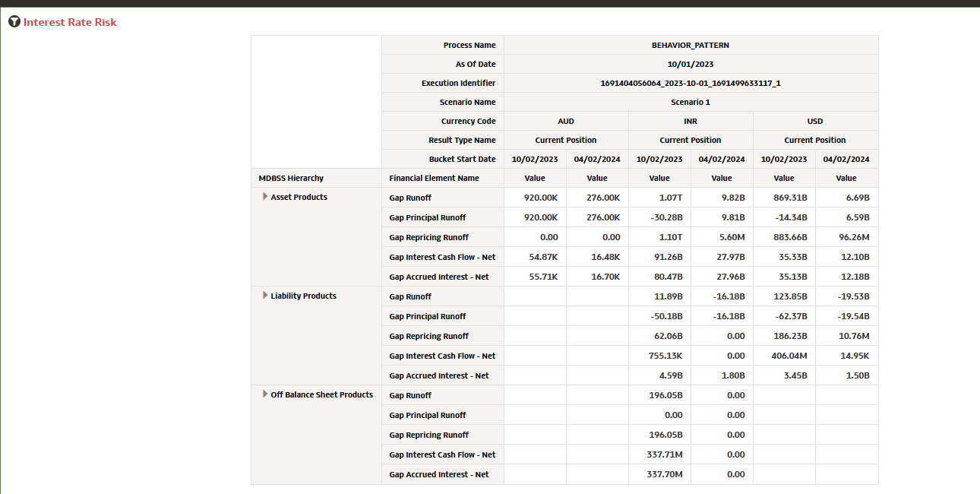This screenshot has height=494, width=980.
Task: Click Gap Repricing Runoff label in Off Balance Sheet
Action: [429, 435]
